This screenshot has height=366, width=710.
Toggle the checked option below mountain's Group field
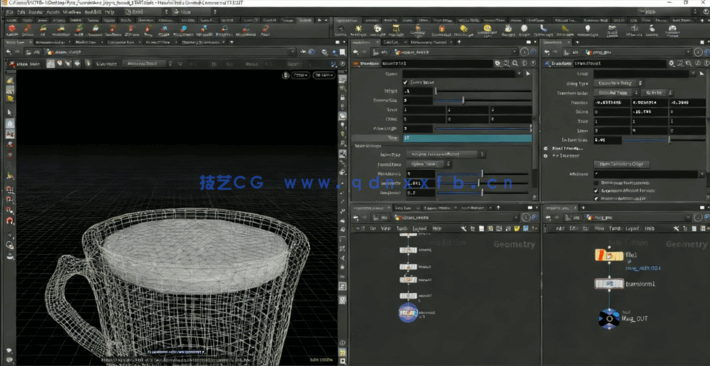coord(405,82)
